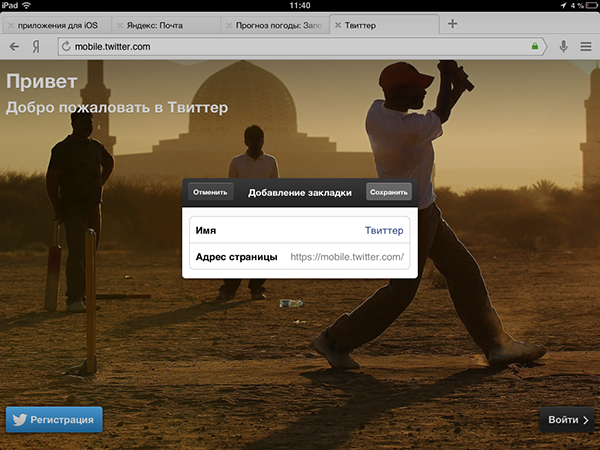Close the "Прогноз погоды" tab
This screenshot has width=600, height=450.
click(x=229, y=26)
